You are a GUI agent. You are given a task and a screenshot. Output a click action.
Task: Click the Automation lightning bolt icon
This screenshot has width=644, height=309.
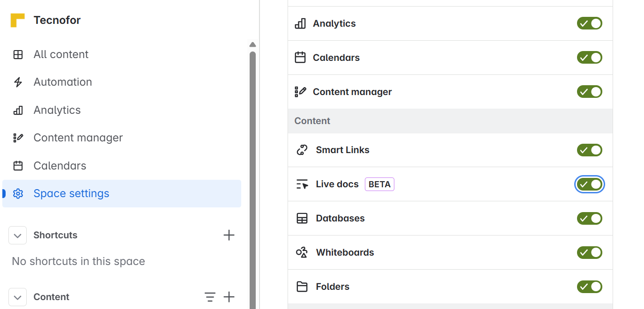18,81
